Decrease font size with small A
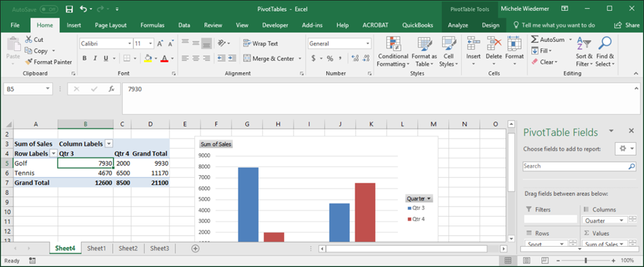This screenshot has width=644, height=267. [170, 43]
